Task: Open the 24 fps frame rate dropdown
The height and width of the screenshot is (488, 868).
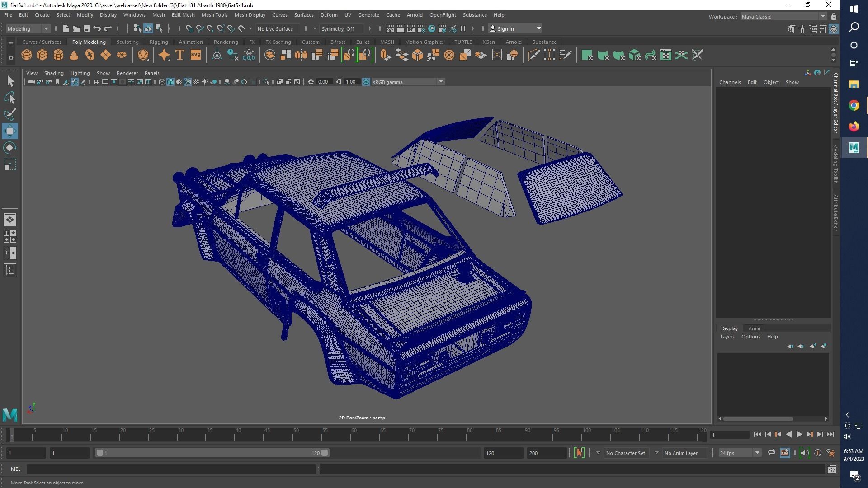Action: pyautogui.click(x=740, y=453)
